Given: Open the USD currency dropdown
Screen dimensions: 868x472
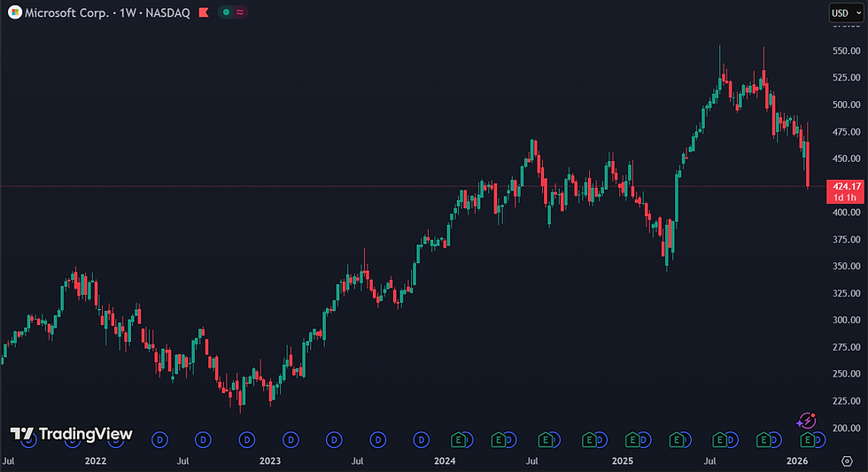Looking at the screenshot, I should click(847, 12).
